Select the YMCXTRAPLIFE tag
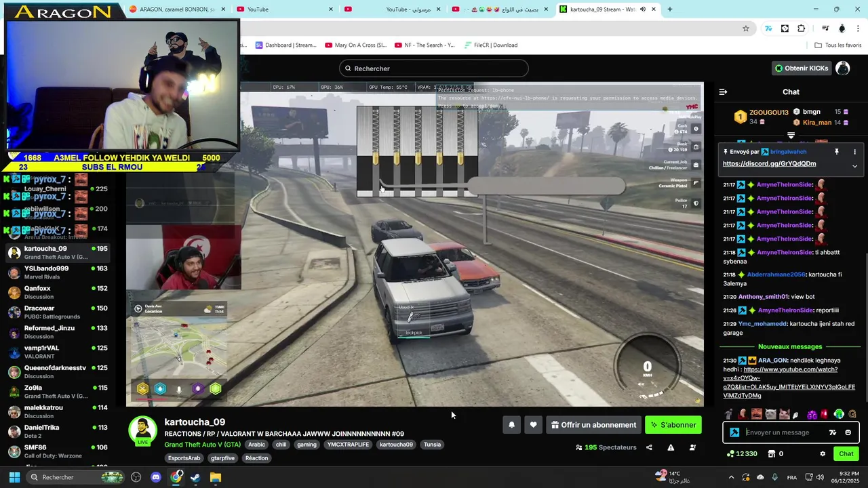Image resolution: width=868 pixels, height=488 pixels. [x=348, y=445]
